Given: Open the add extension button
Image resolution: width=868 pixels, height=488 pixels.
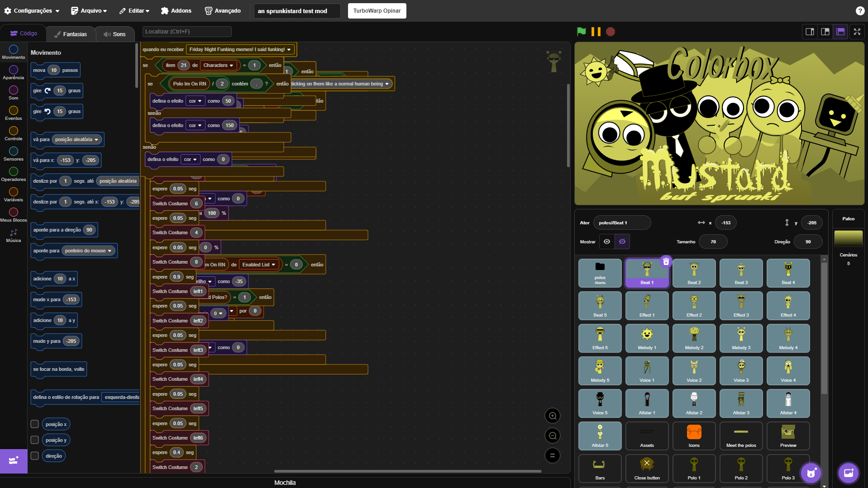Looking at the screenshot, I should (14, 461).
